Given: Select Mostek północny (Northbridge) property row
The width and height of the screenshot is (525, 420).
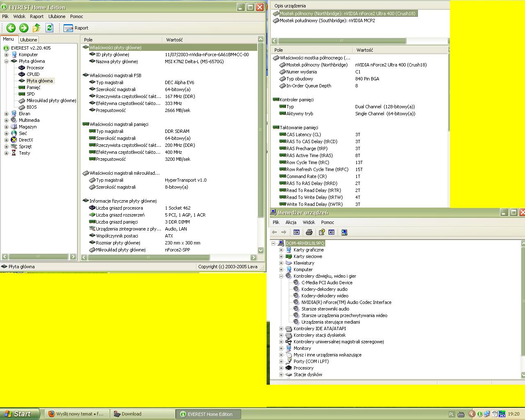Looking at the screenshot, I should pyautogui.click(x=360, y=65).
